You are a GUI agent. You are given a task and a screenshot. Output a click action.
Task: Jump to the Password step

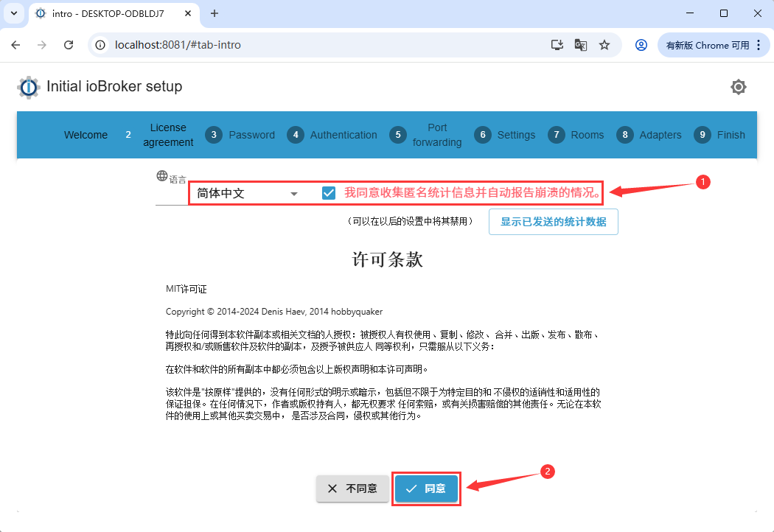coord(240,135)
